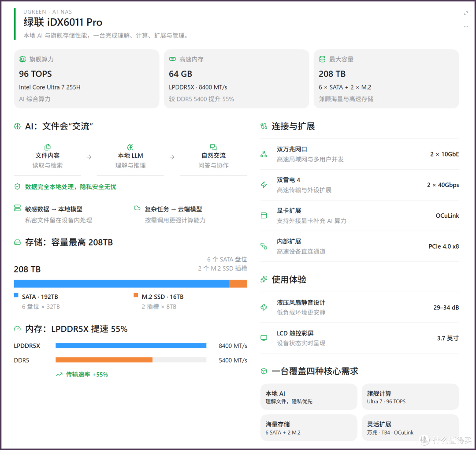This screenshot has height=450, width=476.
Task: Click the cube icon beside 一台覆盖四种核心需求
Action: [264, 371]
